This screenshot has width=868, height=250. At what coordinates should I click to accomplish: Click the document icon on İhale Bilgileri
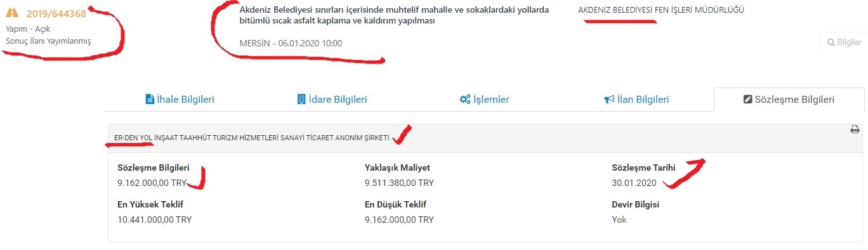click(x=150, y=100)
